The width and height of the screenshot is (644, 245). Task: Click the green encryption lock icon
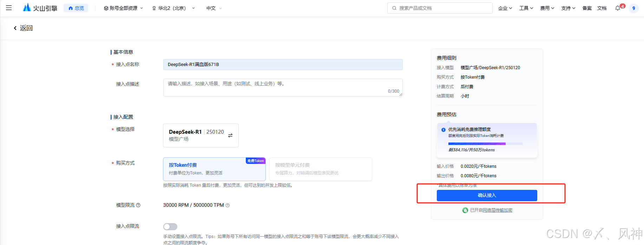pyautogui.click(x=465, y=210)
